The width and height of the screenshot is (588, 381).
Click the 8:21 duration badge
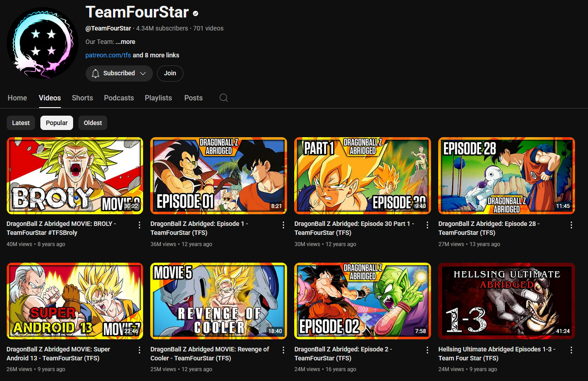click(x=277, y=206)
